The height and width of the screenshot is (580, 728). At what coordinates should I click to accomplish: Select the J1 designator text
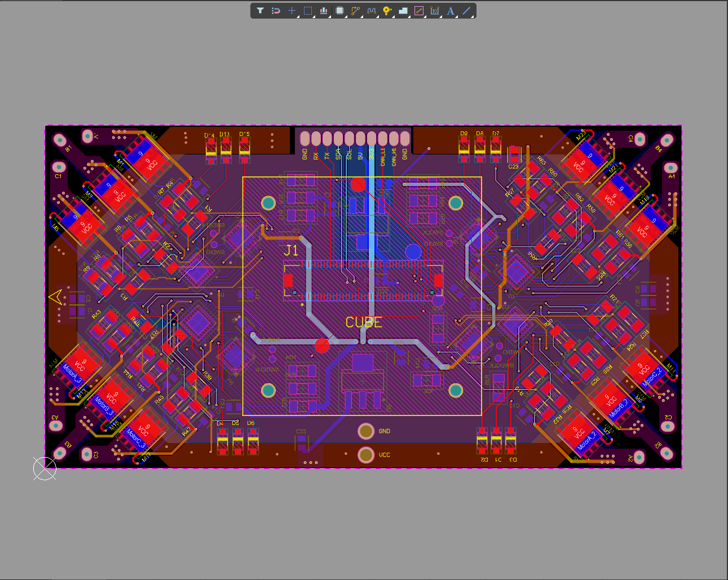[x=291, y=251]
